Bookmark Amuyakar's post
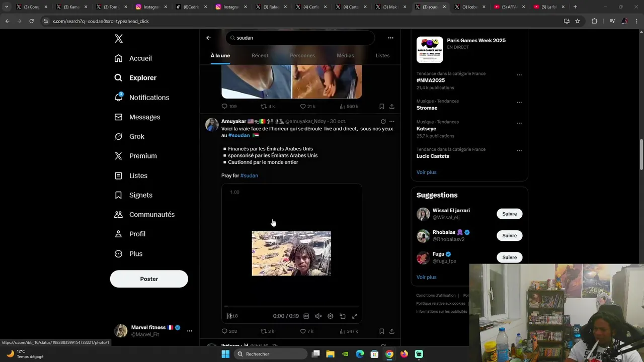This screenshot has width=644, height=362. click(x=381, y=331)
